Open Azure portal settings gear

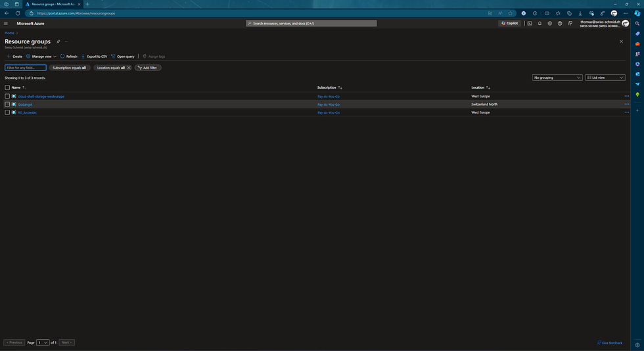point(550,24)
